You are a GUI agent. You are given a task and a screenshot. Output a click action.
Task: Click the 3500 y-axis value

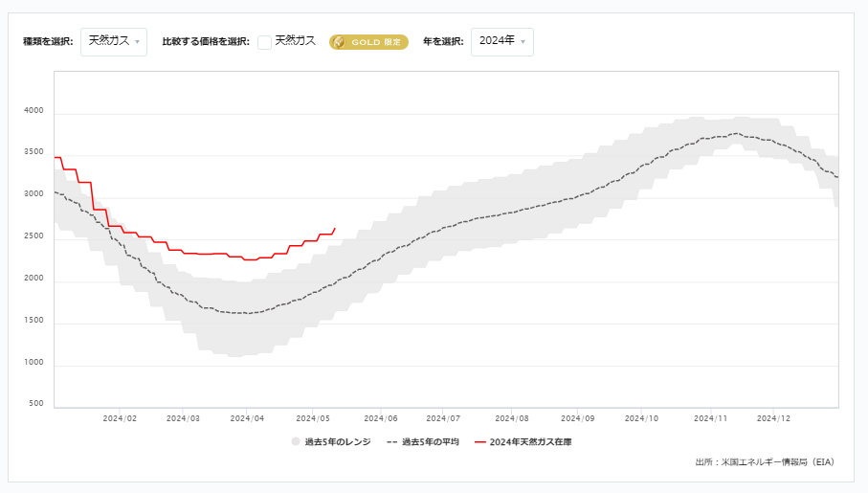click(x=33, y=152)
